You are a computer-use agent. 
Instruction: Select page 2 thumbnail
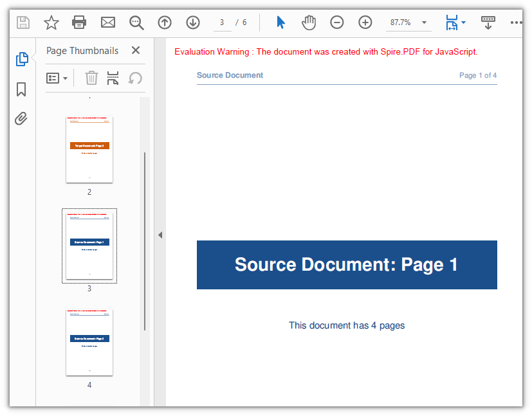(x=89, y=150)
